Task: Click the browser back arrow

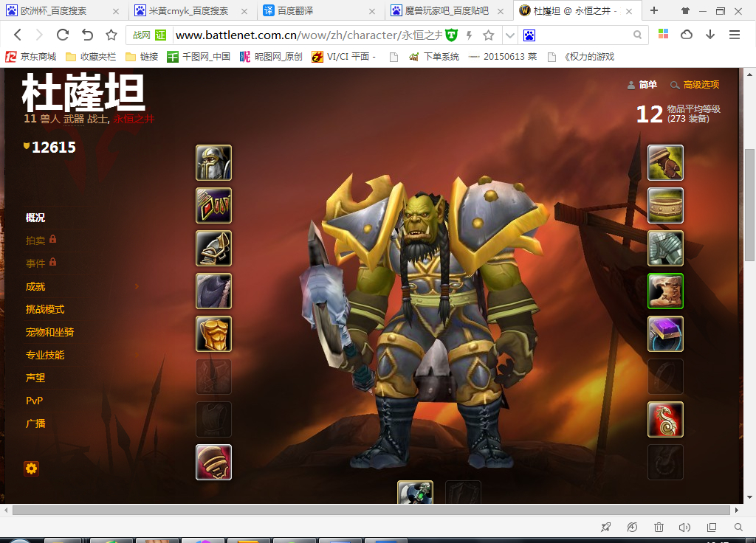Action: pyautogui.click(x=18, y=35)
